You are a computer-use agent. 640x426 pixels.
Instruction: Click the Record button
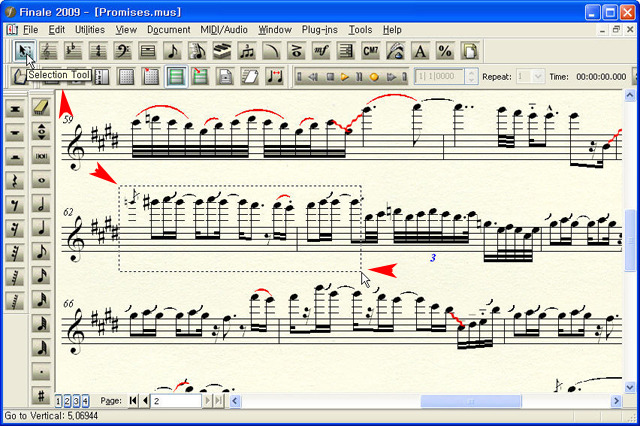(x=374, y=77)
